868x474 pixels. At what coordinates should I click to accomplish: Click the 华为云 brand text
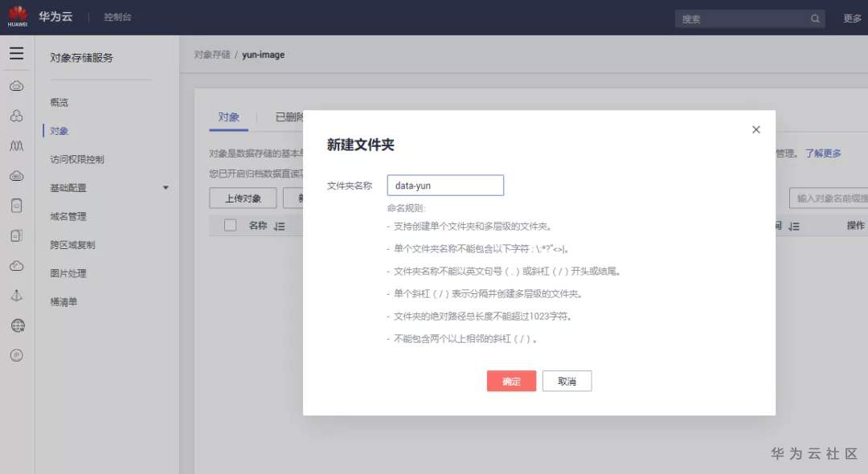coord(55,17)
